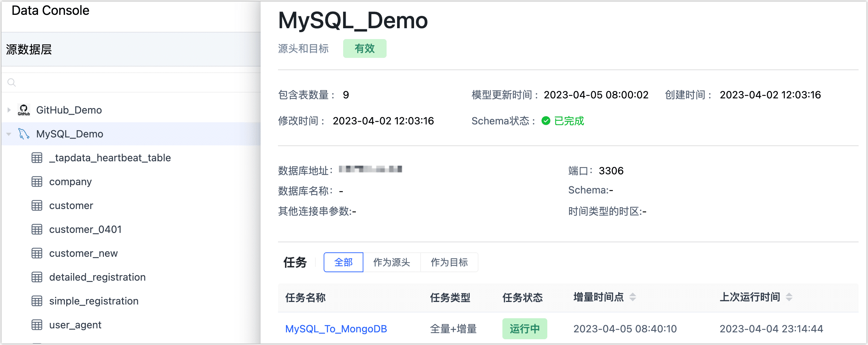
Task: Click the 任务类型 column header
Action: click(450, 298)
